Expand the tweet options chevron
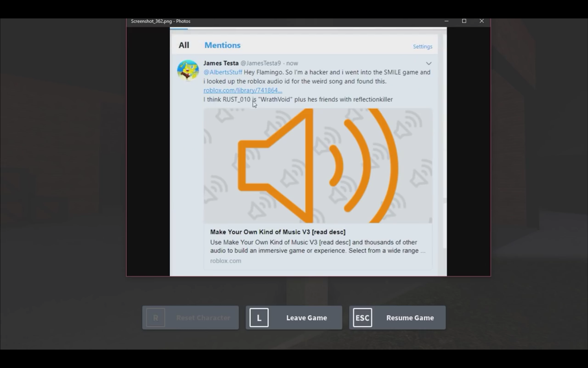Viewport: 588px width, 368px height. pos(429,63)
